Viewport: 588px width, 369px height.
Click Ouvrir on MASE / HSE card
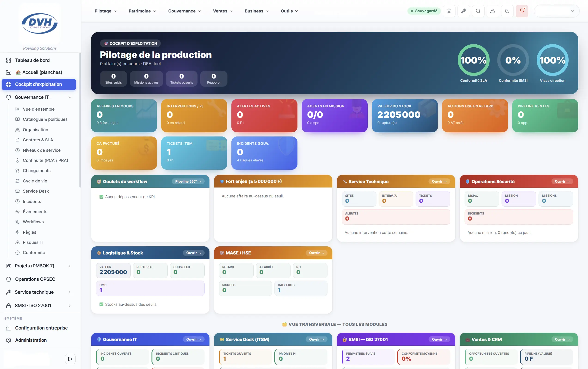pos(316,253)
